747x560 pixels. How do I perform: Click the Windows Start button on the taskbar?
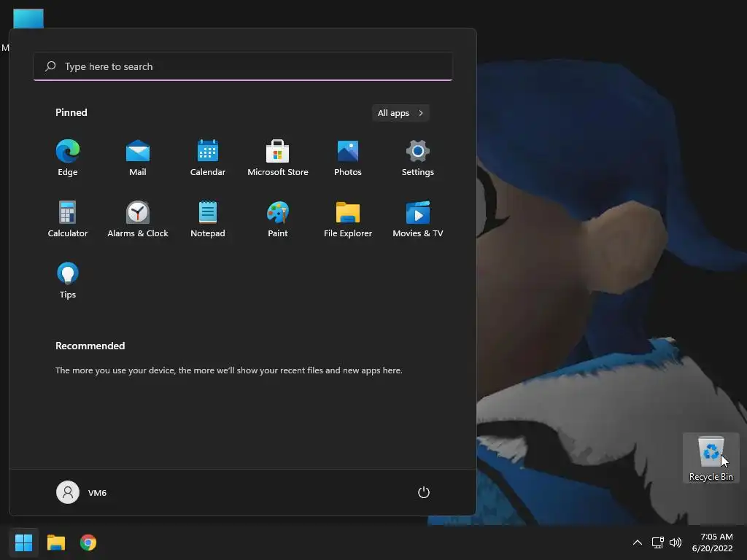[x=23, y=542]
